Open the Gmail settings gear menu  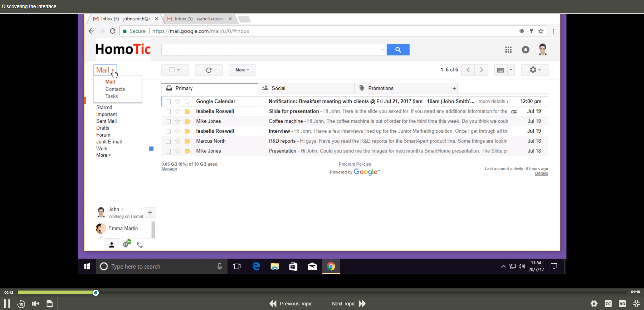534,70
